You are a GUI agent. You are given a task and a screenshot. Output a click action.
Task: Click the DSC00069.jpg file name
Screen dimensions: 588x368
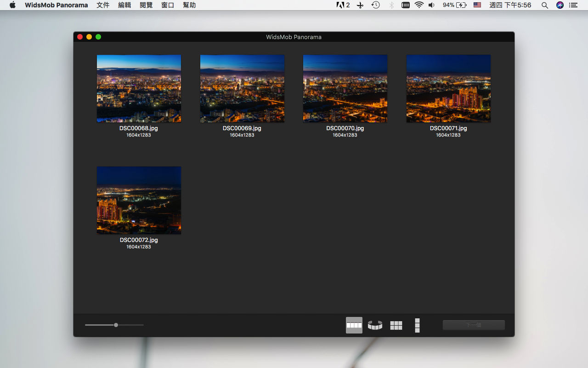tap(242, 128)
